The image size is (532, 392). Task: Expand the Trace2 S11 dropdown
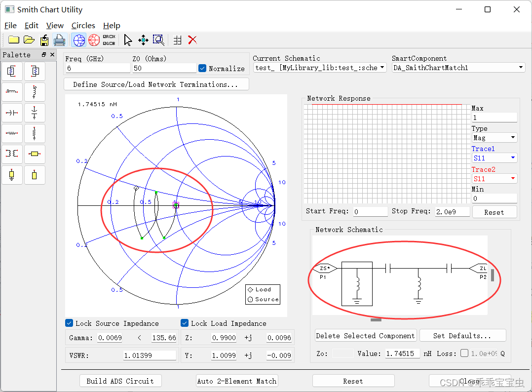click(494, 179)
